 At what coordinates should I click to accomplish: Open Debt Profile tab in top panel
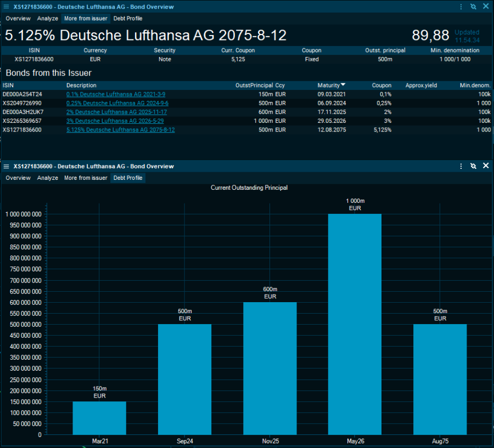pos(127,19)
